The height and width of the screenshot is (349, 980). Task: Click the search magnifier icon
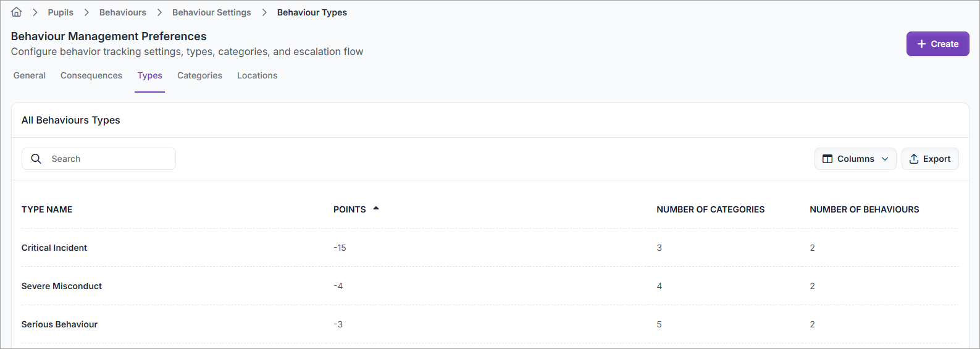(36, 159)
